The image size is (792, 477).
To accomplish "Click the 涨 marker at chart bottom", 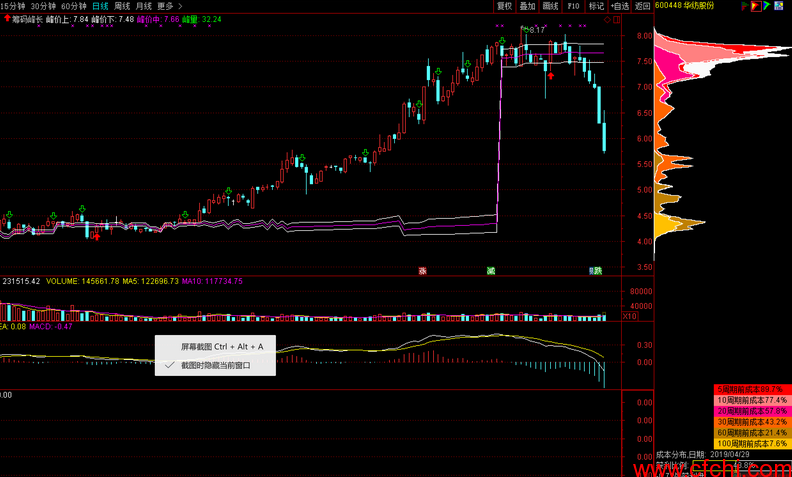I will (422, 271).
